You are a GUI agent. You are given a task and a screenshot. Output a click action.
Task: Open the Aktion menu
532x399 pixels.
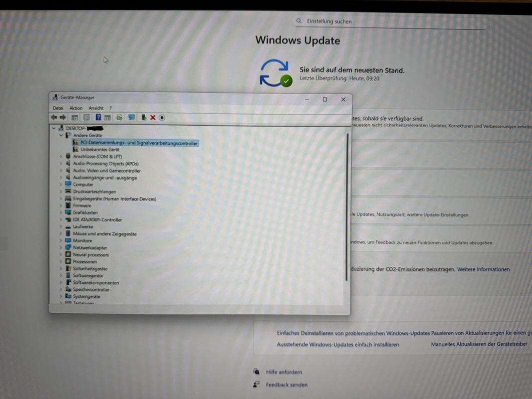click(76, 108)
